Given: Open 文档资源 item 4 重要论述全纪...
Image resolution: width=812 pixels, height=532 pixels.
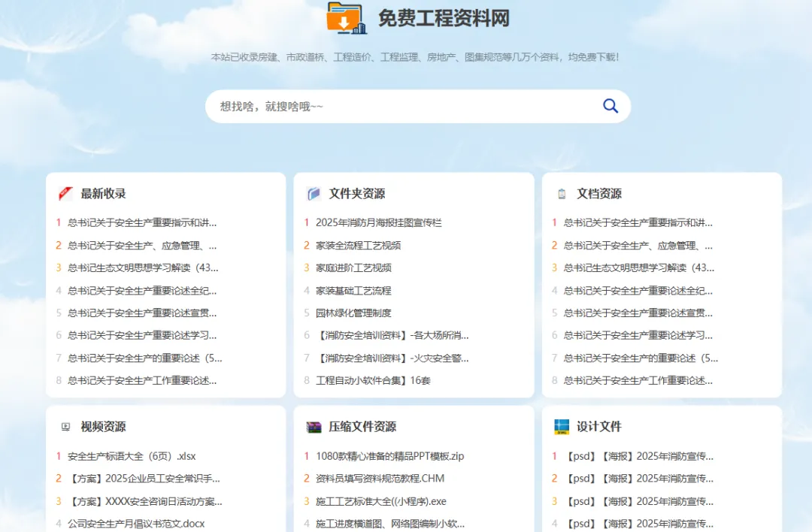Looking at the screenshot, I should click(x=638, y=290).
